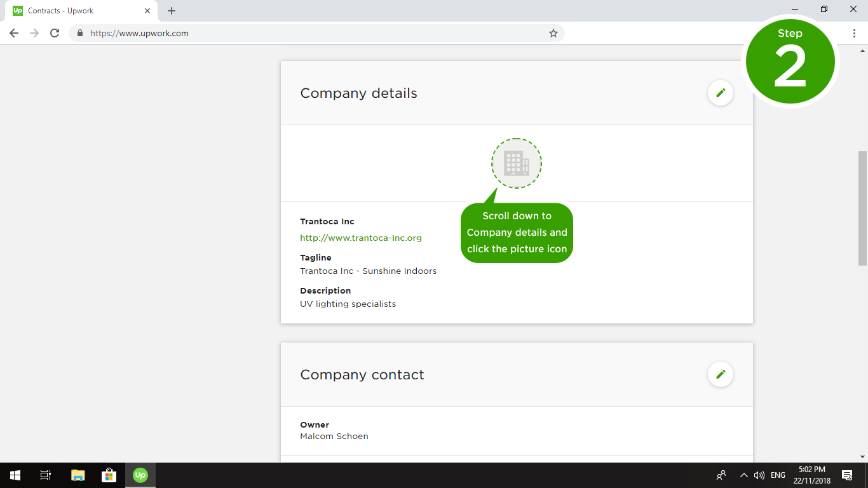Open the trantoca-inc.org website link
This screenshot has height=488, width=868.
click(x=360, y=238)
